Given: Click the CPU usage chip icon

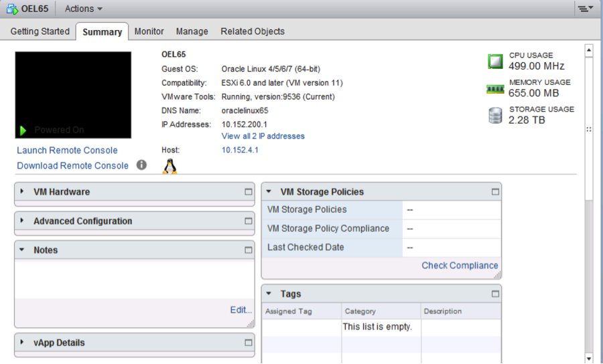Looking at the screenshot, I should [495, 62].
